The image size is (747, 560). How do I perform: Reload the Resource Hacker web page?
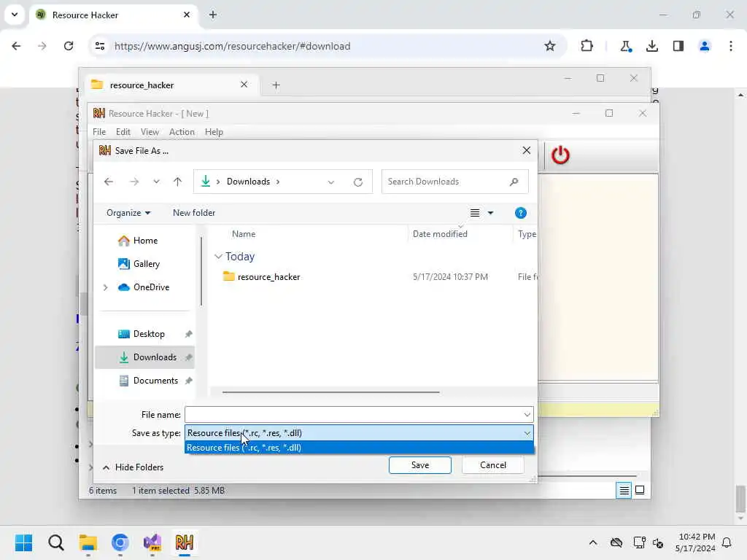coord(69,46)
